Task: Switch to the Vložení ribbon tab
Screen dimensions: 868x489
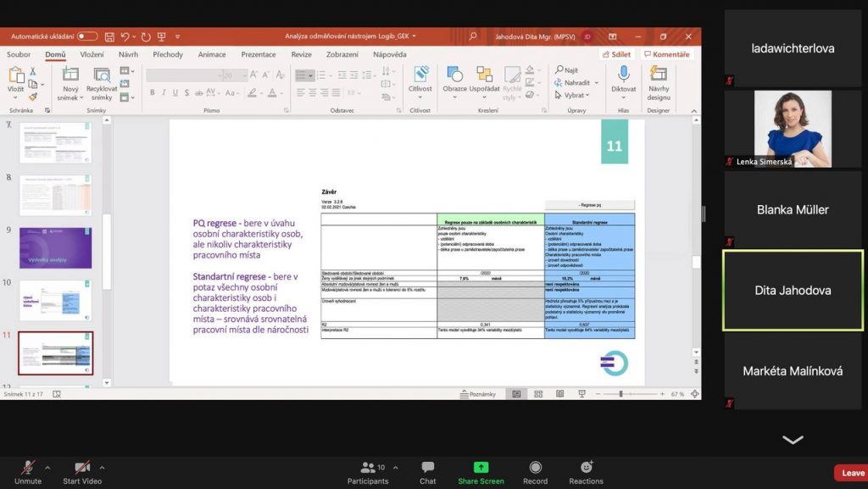Action: (92, 54)
